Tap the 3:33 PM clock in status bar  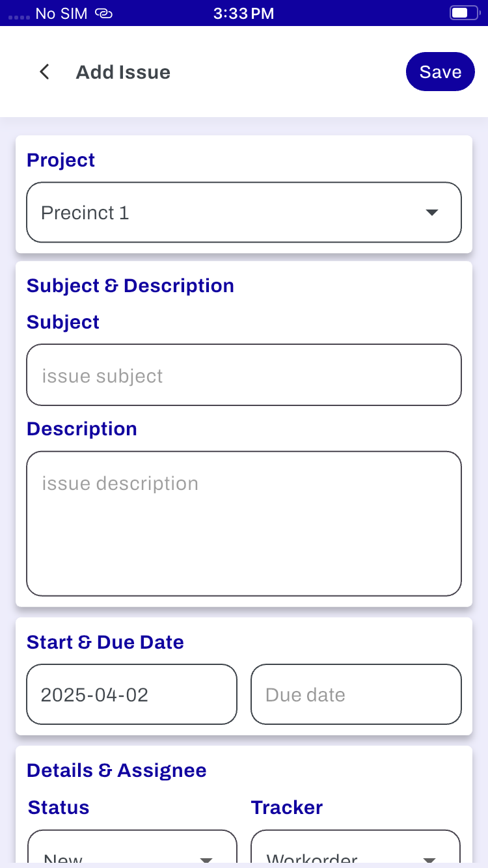pos(244,13)
